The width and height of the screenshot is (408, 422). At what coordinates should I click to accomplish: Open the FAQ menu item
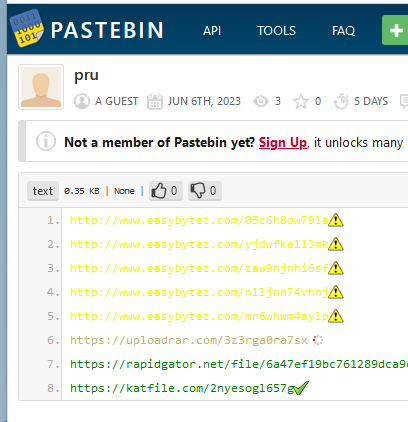pyautogui.click(x=343, y=31)
